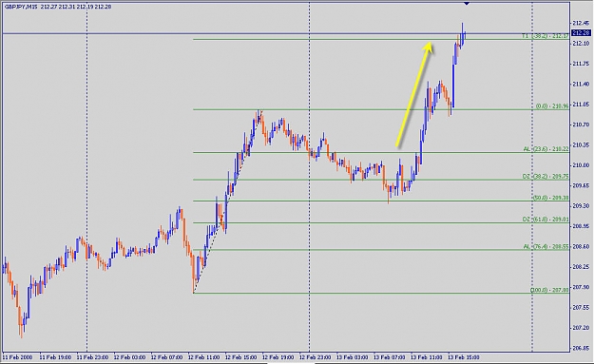
Task: Click the 12 Feb 19:00 time label
Action: click(278, 357)
